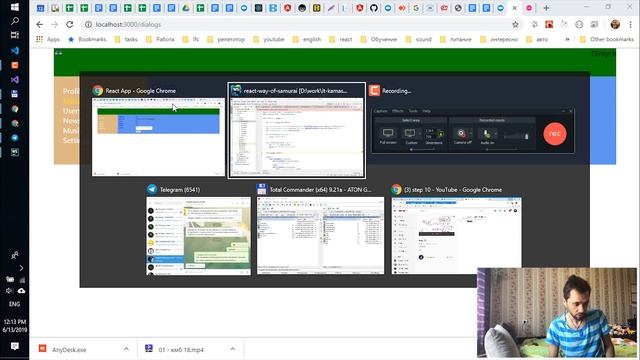The width and height of the screenshot is (640, 360).
Task: Open the tasks bookmark folder
Action: [126, 39]
